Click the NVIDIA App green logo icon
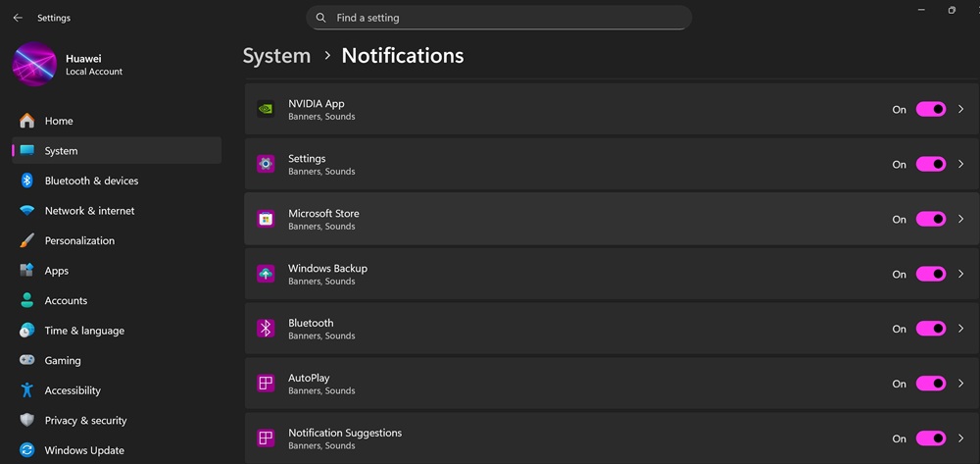This screenshot has height=464, width=980. (x=266, y=109)
